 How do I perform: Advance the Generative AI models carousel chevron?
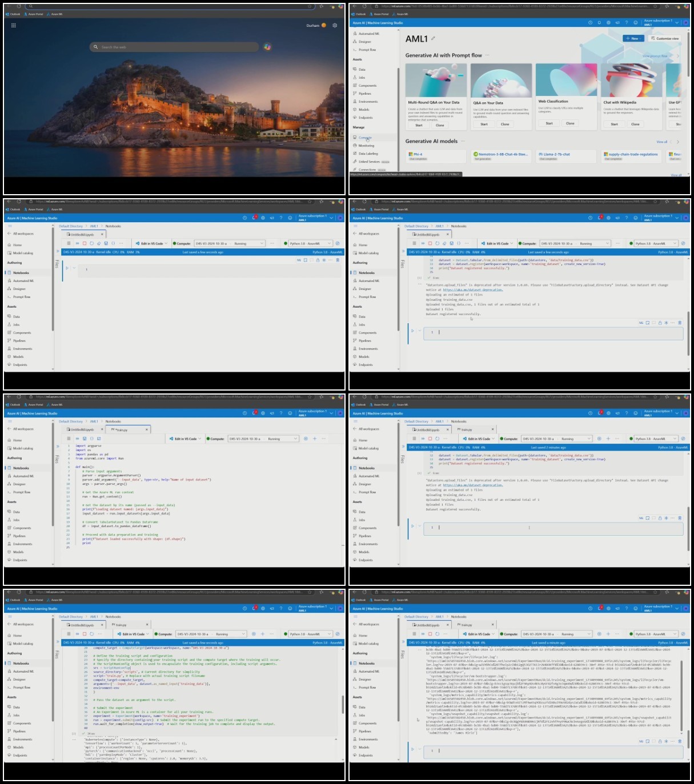tap(678, 142)
